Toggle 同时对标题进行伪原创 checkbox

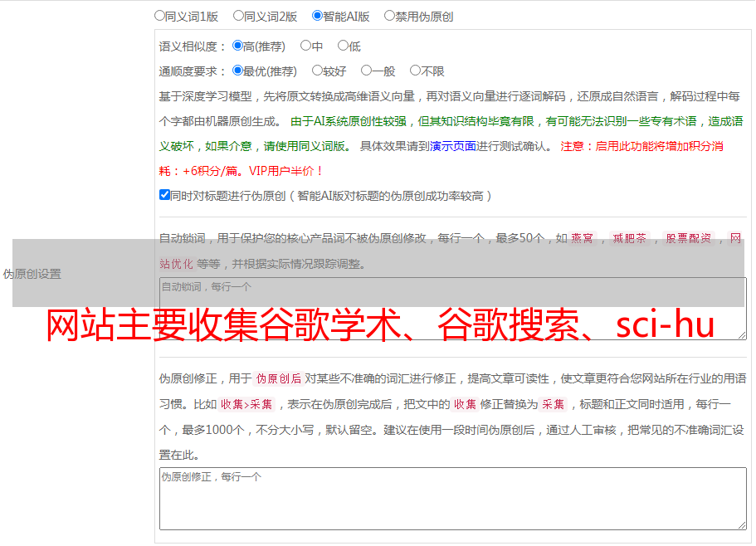tap(164, 195)
